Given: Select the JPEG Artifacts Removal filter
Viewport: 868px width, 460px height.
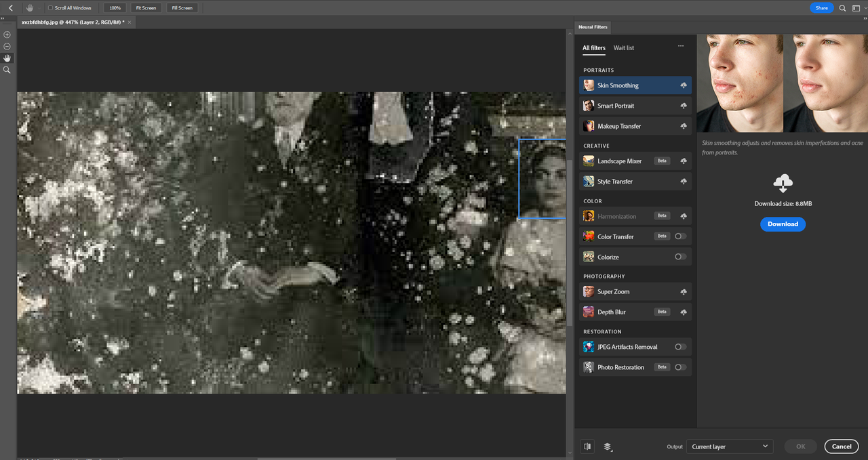Looking at the screenshot, I should 635,347.
